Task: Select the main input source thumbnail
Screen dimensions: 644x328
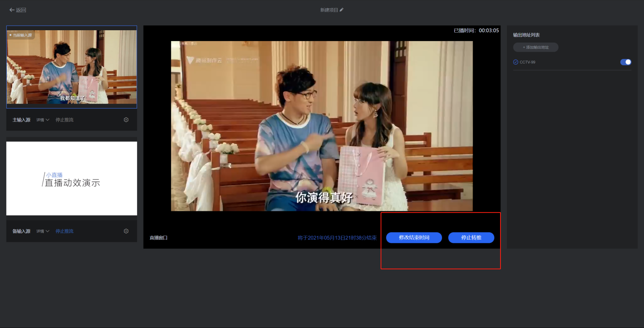Action: tap(72, 67)
